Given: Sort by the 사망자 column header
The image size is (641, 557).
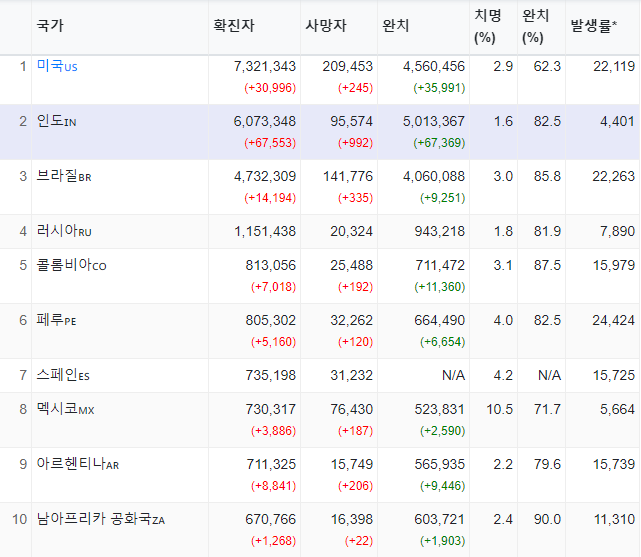Looking at the screenshot, I should (x=326, y=26).
